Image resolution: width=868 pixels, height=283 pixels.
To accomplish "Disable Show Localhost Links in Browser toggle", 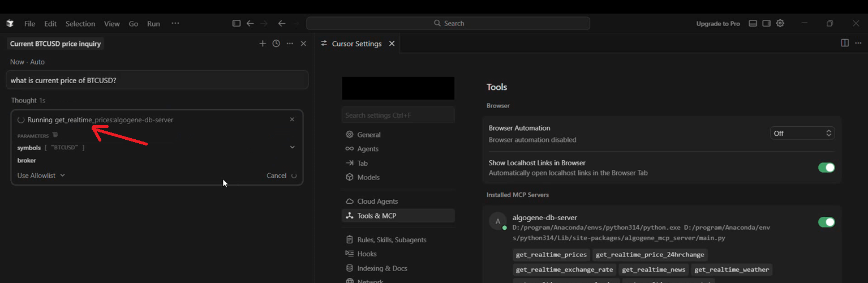I will (826, 168).
